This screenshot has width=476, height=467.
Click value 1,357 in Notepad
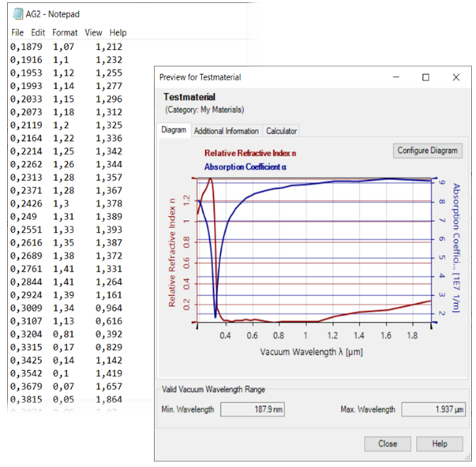coord(109,177)
